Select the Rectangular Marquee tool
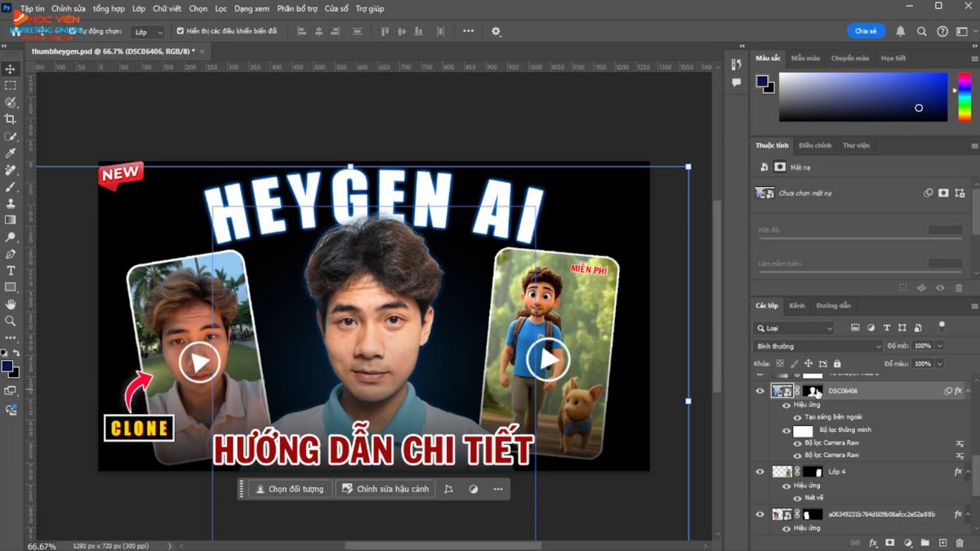980x551 pixels. click(x=11, y=86)
